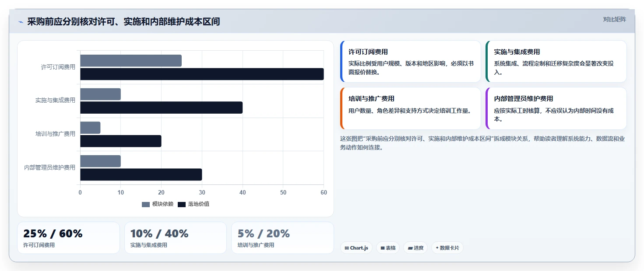Open the 培训与推广费用 card with orange border
Screen dimensions: 644x271
click(x=410, y=108)
